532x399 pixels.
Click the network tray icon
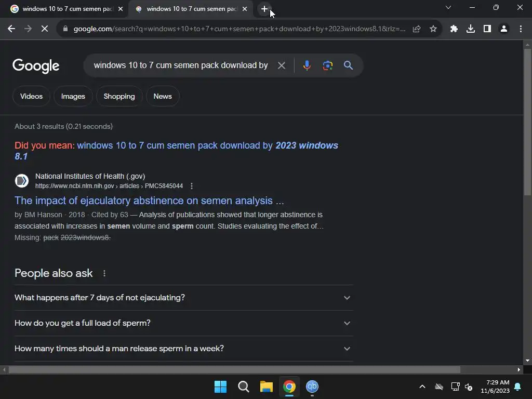point(455,387)
